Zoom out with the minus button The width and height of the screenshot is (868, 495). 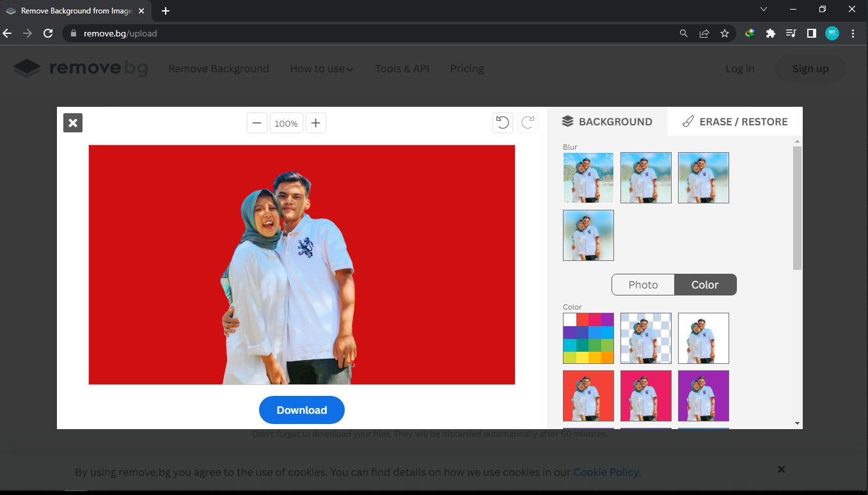point(257,123)
